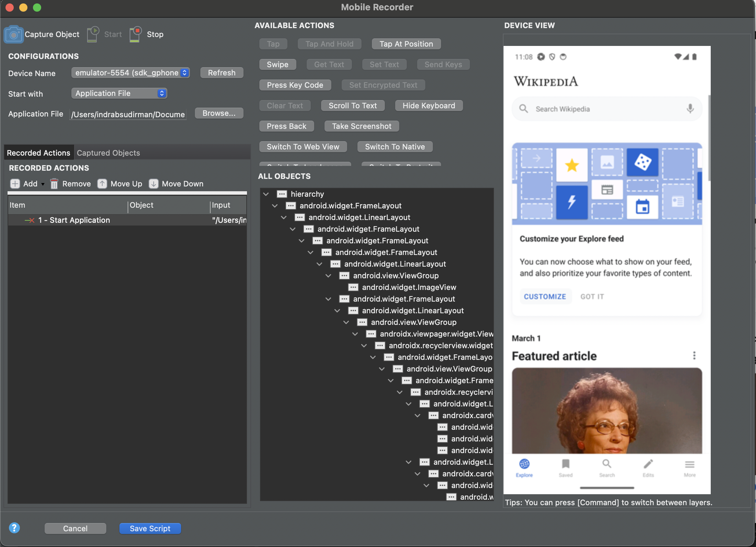Click the Take Screenshot action button
This screenshot has width=756, height=547.
click(361, 126)
